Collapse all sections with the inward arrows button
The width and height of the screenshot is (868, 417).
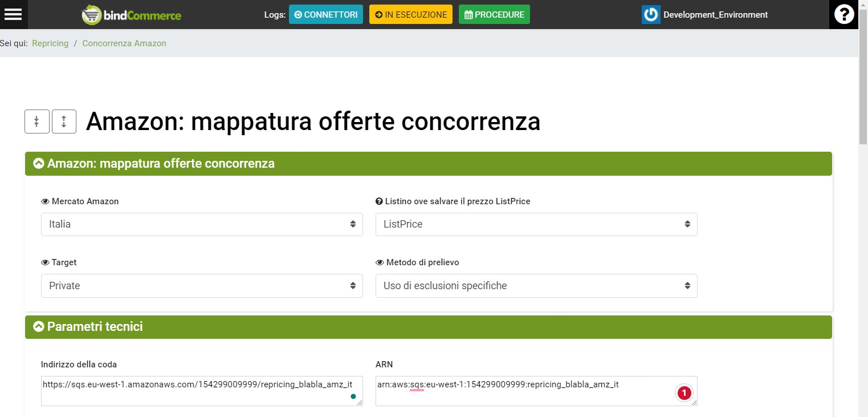[36, 122]
